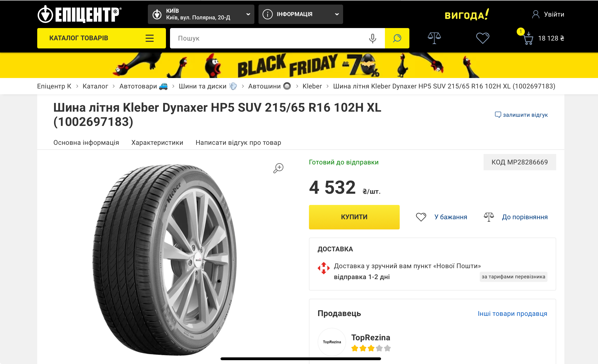Focus the Пошук search field
The image size is (598, 364).
point(268,38)
